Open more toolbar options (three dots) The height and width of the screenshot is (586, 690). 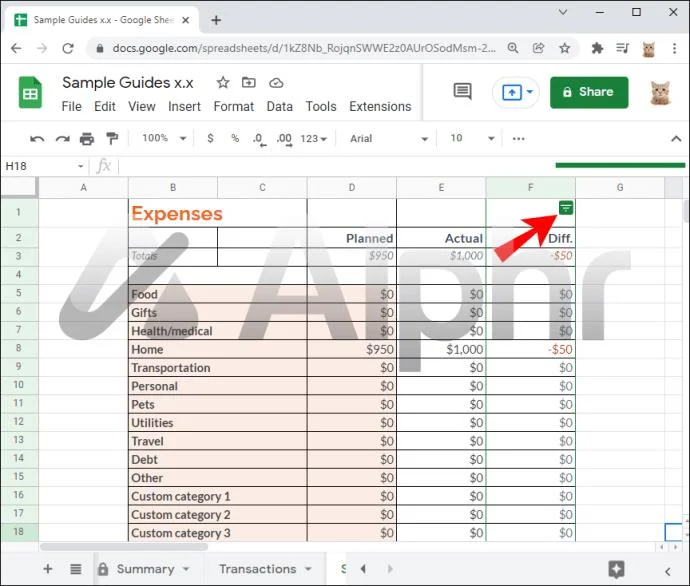coord(518,139)
